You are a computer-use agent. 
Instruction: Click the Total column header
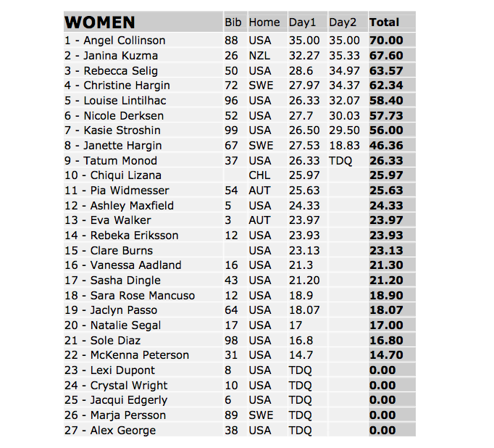click(x=384, y=22)
